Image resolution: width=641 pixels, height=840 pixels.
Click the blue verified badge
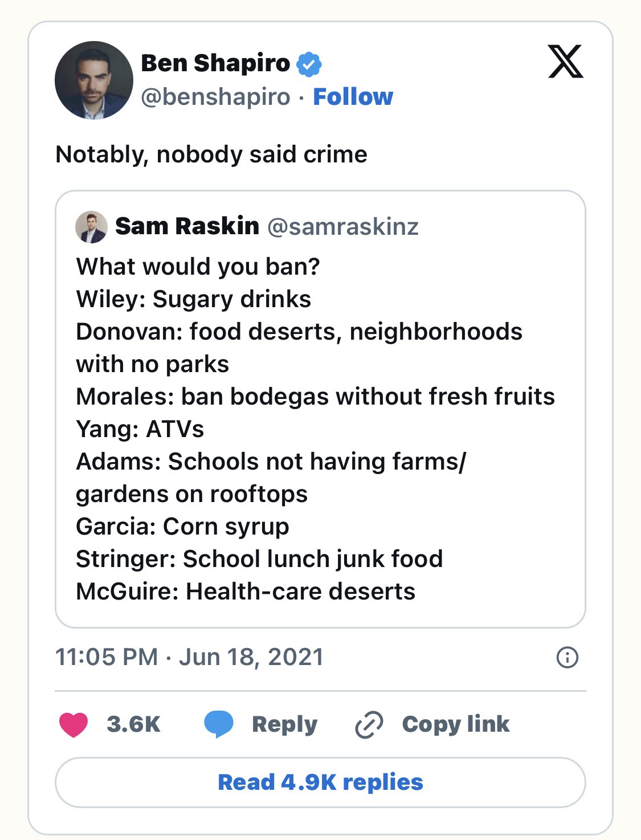point(309,64)
